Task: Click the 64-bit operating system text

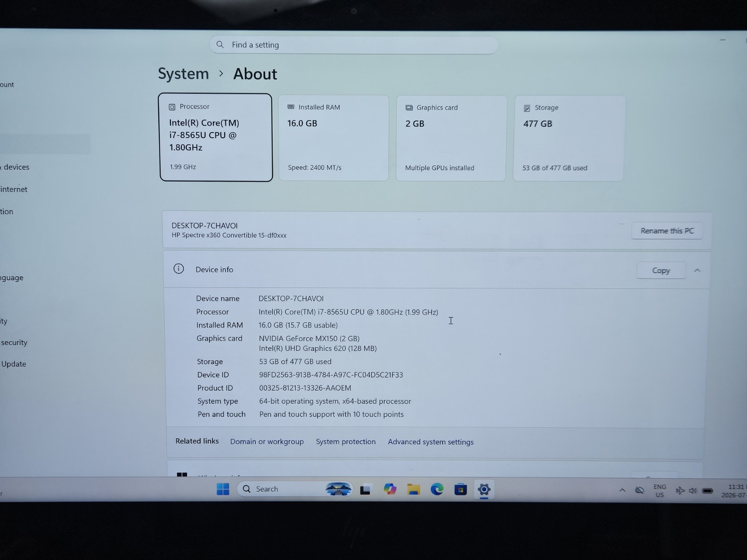Action: tap(335, 401)
